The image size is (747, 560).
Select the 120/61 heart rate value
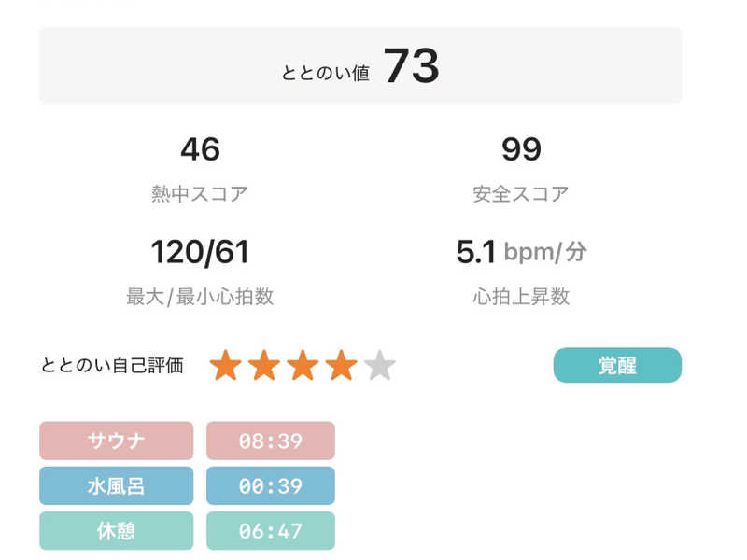click(200, 252)
